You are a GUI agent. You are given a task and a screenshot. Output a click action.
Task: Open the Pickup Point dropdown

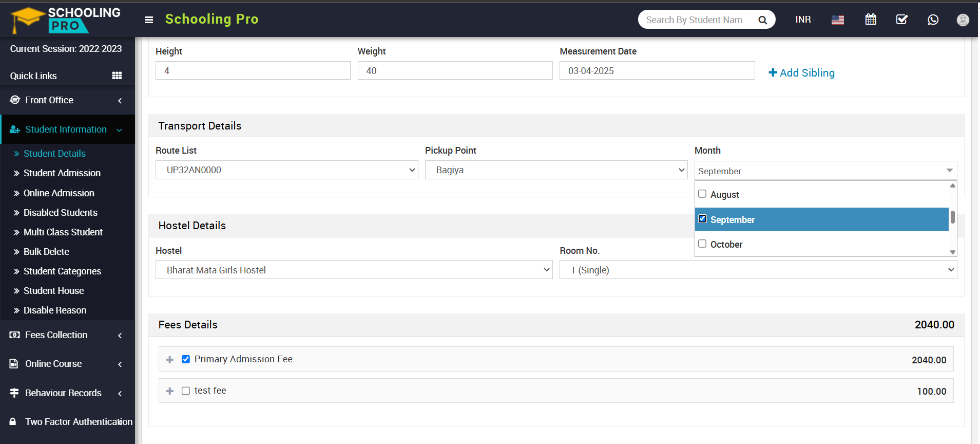coord(556,170)
